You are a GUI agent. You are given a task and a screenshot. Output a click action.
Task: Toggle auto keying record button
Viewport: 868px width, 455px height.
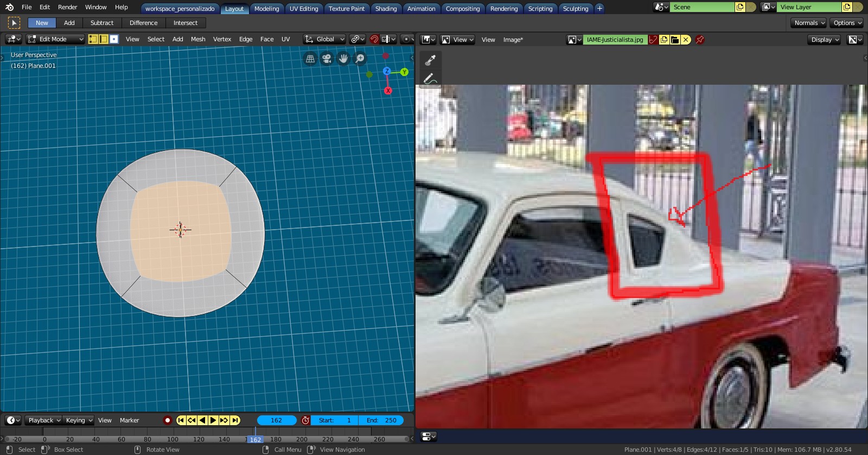[167, 420]
